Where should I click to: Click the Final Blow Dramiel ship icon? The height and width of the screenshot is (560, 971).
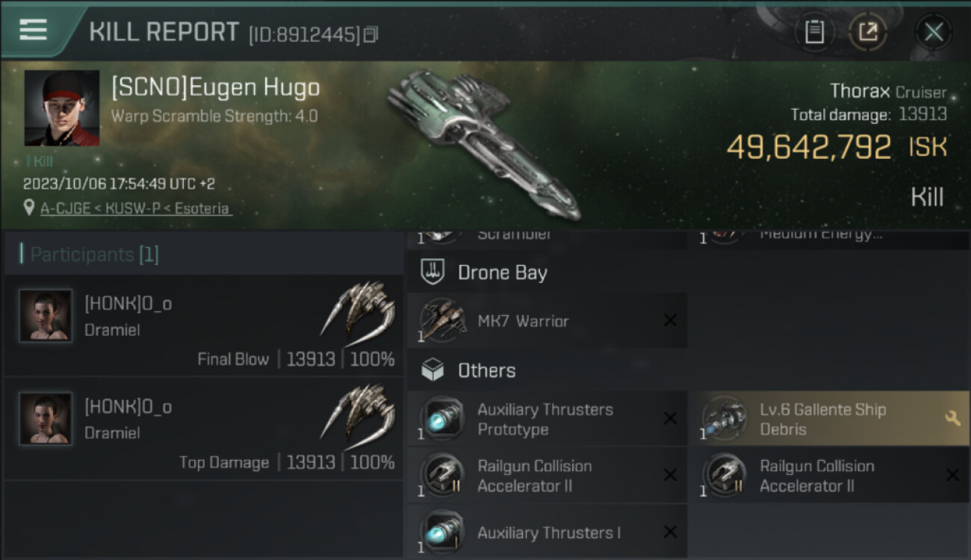click(359, 310)
